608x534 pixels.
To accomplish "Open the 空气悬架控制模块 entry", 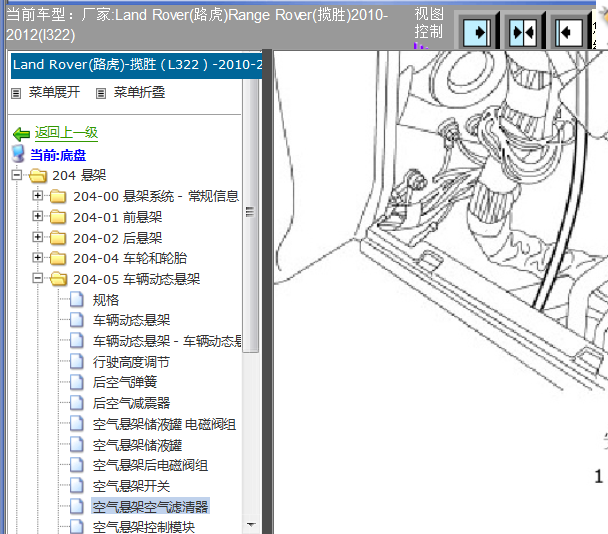I will pyautogui.click(x=144, y=527).
